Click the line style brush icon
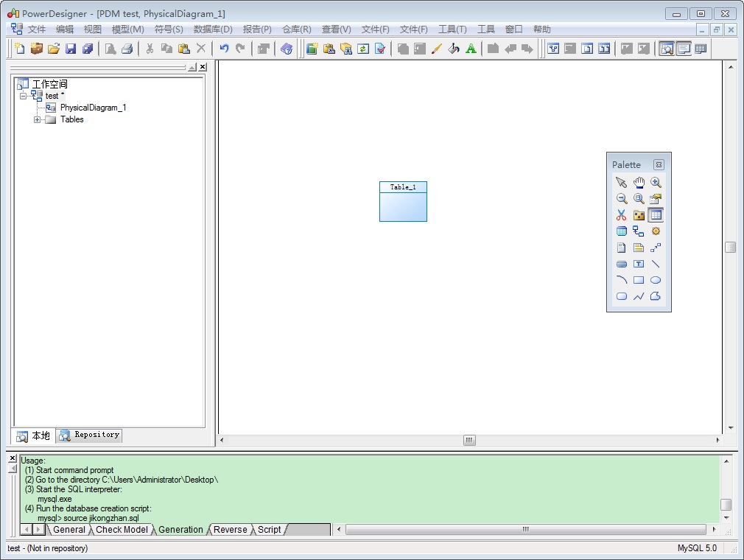Screen dimensions: 744x560 (437, 49)
